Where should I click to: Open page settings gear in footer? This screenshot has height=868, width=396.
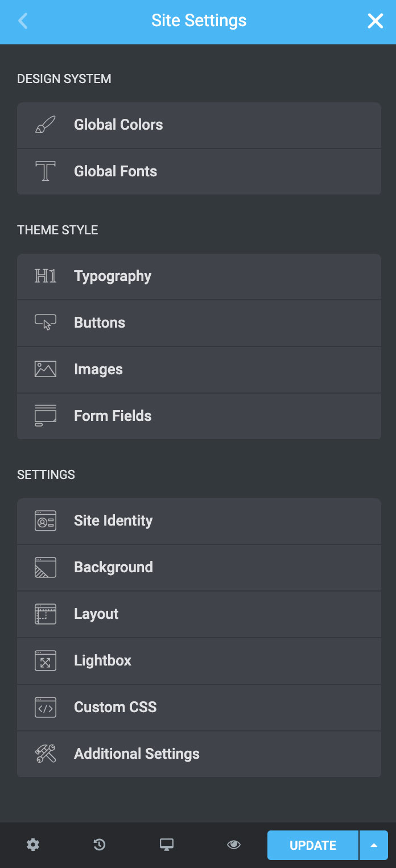click(x=33, y=845)
